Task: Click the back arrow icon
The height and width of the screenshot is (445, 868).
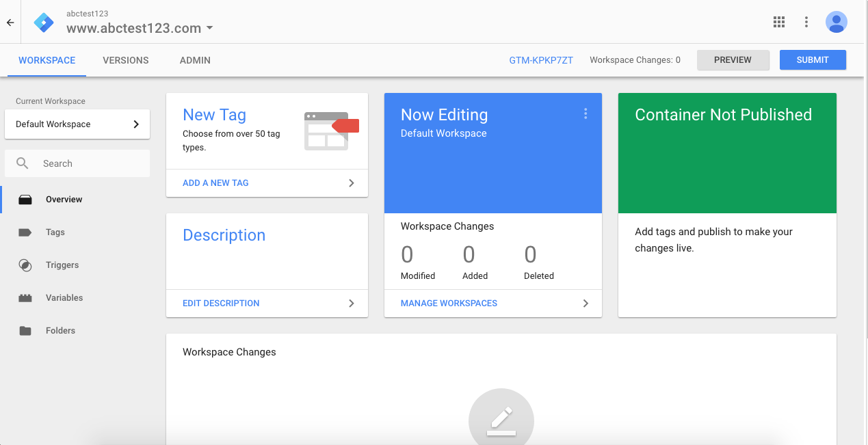Action: pyautogui.click(x=10, y=23)
